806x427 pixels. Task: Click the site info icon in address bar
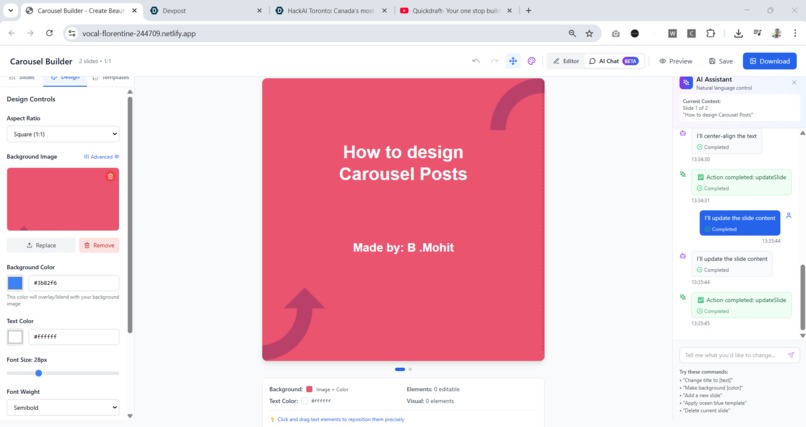pos(72,33)
